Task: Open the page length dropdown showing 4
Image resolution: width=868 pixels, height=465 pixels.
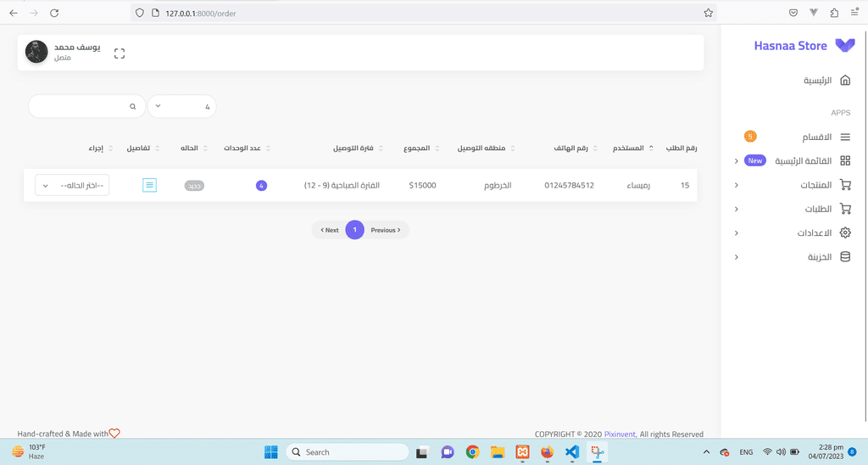Action: tap(181, 106)
